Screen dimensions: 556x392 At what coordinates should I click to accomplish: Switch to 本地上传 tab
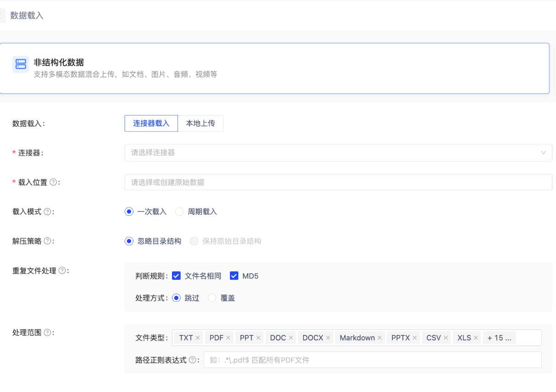coord(201,123)
